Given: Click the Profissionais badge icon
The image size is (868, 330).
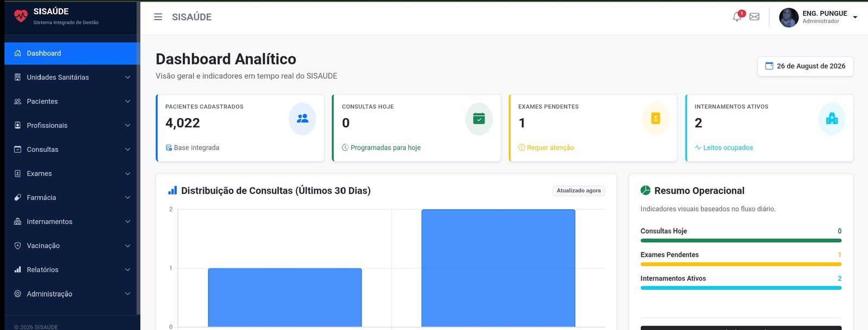Looking at the screenshot, I should (17, 125).
